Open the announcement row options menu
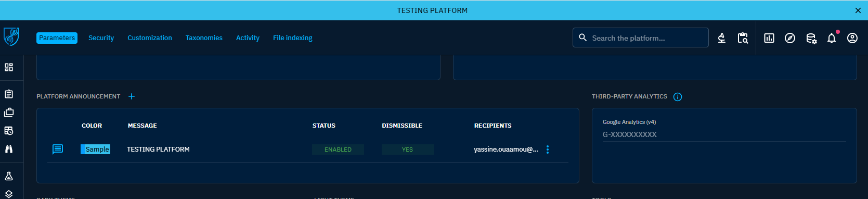Screen dimensions: 868x199 click(x=548, y=150)
